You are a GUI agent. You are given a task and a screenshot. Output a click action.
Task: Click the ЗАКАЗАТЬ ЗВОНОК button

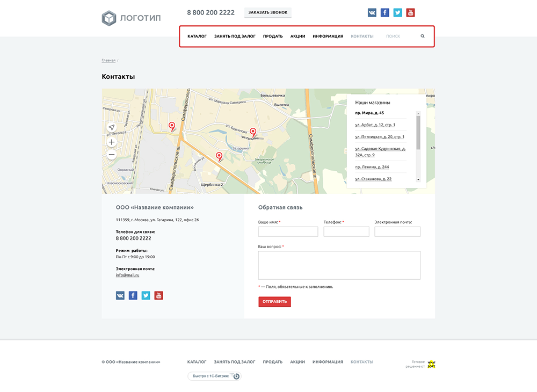pos(268,12)
